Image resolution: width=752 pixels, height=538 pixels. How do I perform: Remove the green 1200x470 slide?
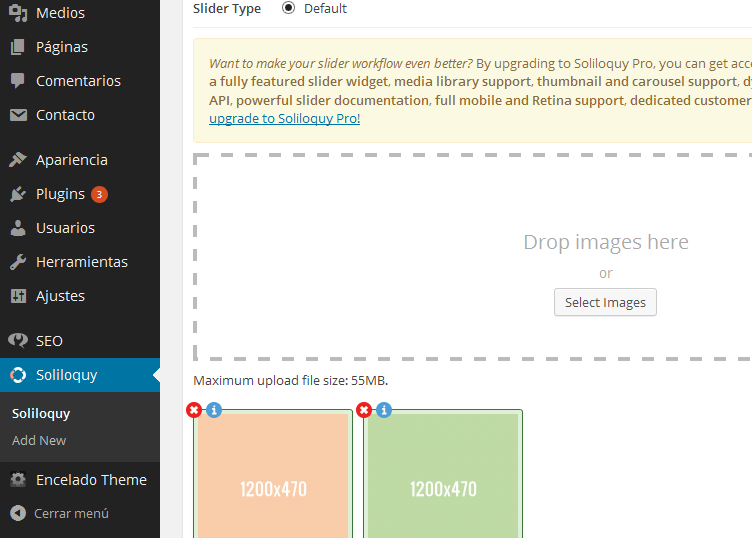tap(364, 410)
